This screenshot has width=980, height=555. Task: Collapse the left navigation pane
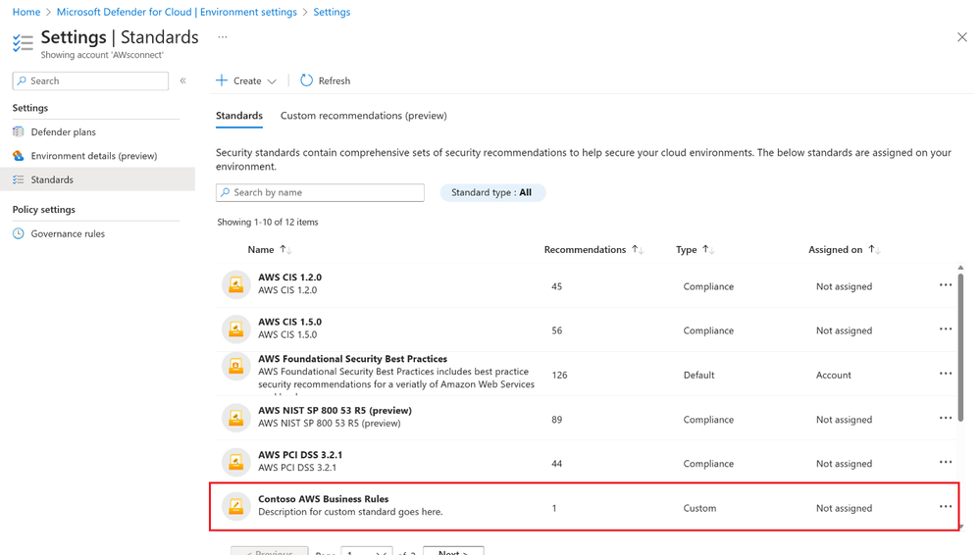[x=183, y=80]
